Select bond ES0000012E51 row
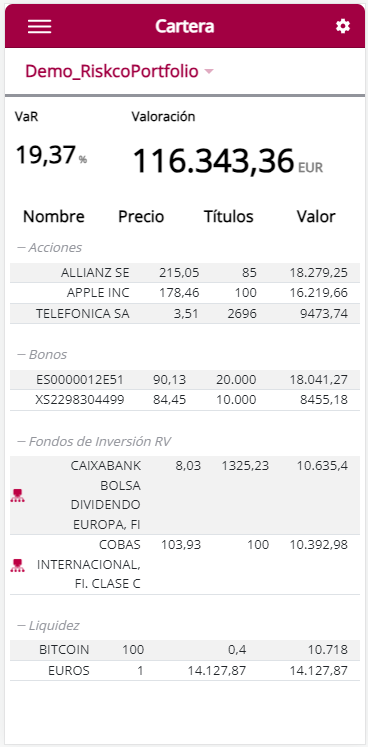This screenshot has height=747, width=368. point(185,380)
